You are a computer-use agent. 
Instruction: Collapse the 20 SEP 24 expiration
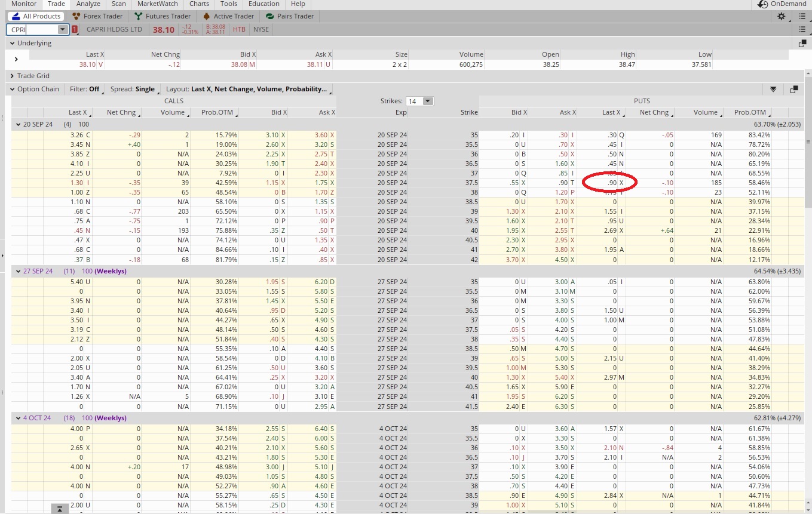[x=19, y=124]
